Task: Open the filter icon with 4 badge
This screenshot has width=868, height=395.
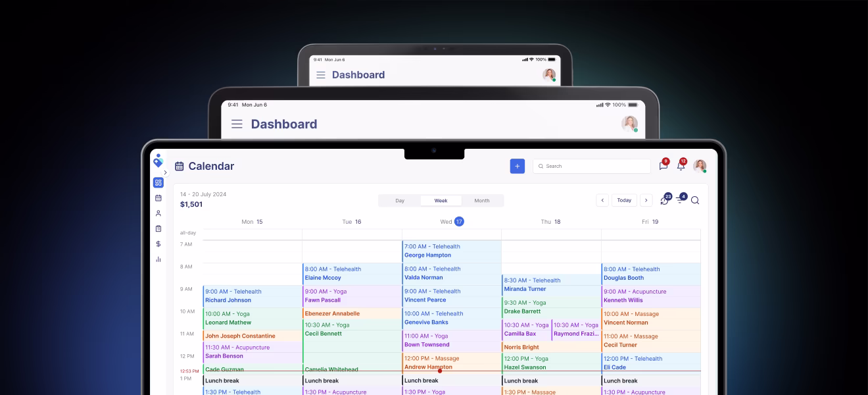Action: point(680,201)
